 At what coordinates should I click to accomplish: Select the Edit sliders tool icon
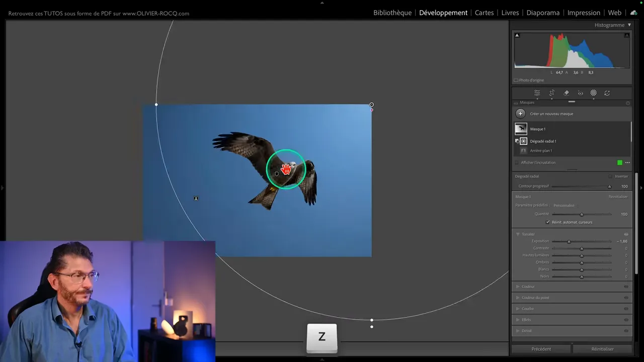pos(537,93)
